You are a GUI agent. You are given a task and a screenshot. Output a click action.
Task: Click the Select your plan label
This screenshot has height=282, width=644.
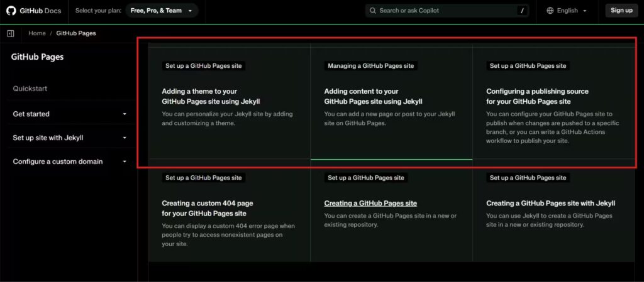pos(98,11)
